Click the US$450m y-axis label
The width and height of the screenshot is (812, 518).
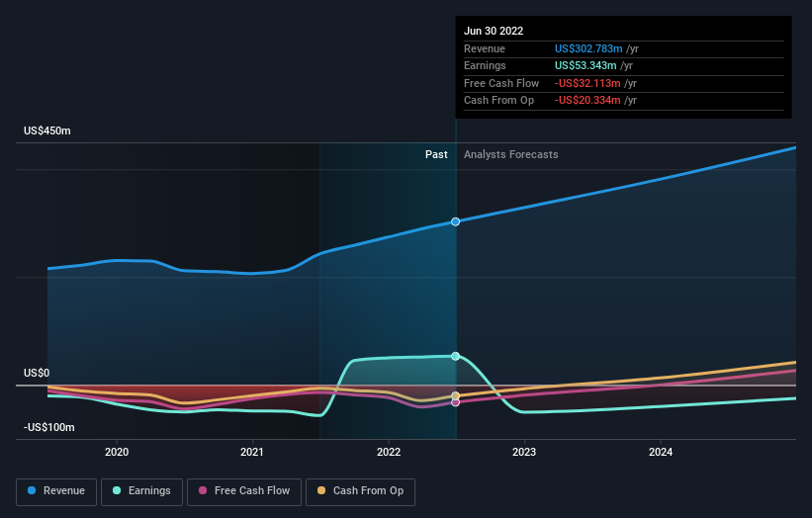[47, 130]
